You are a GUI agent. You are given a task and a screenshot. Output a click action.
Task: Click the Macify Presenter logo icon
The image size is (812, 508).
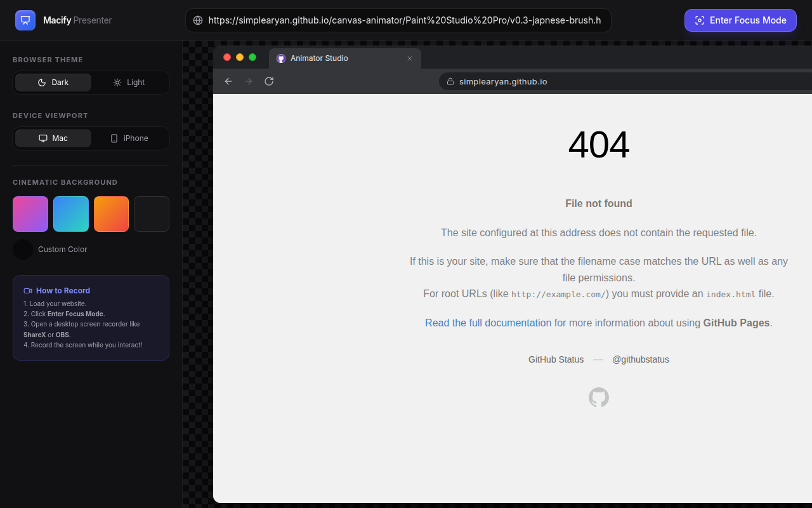point(25,20)
